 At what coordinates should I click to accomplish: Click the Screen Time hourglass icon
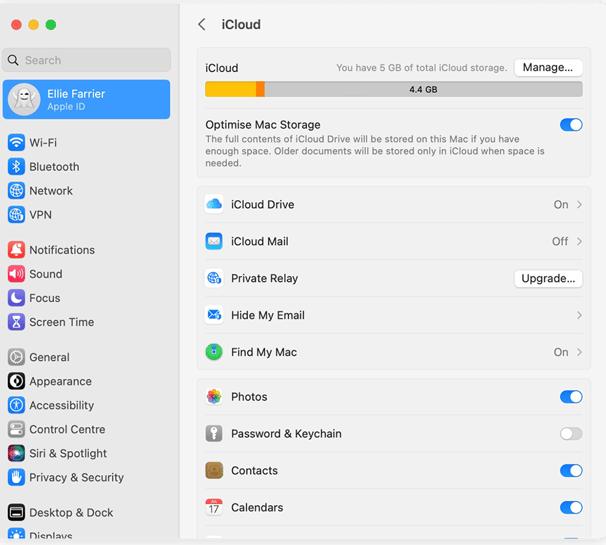16,322
